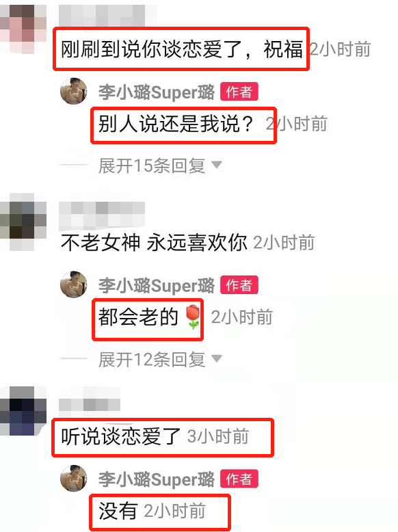Image resolution: width=398 pixels, height=532 pixels.
Task: Open 李小璐Super璐 profile name above 别人说还是我说
Action: click(x=157, y=92)
